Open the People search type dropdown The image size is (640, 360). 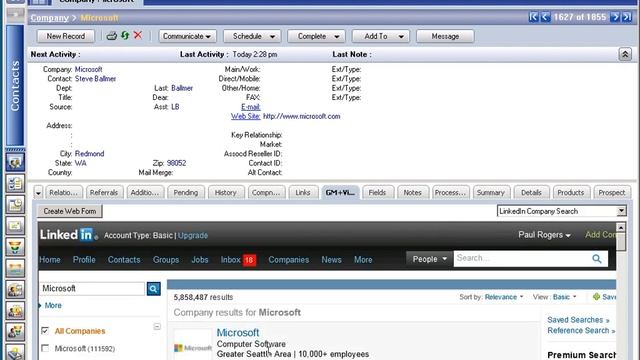pyautogui.click(x=429, y=259)
